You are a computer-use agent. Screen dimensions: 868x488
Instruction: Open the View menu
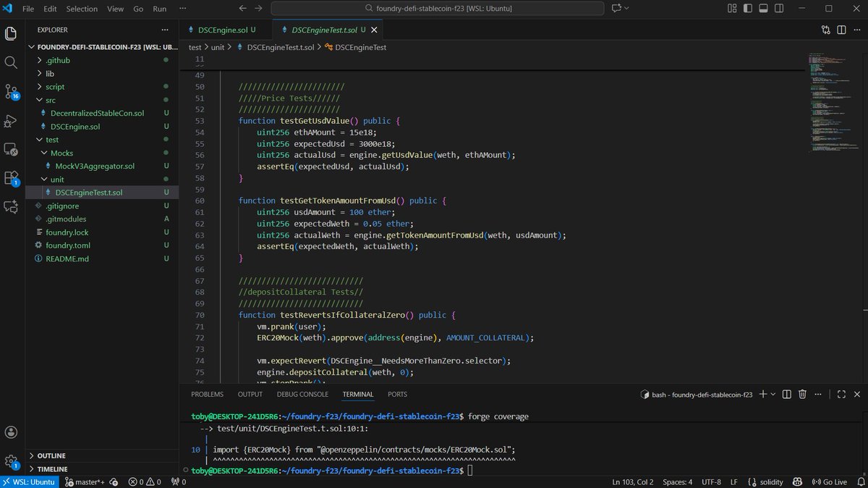coord(115,9)
